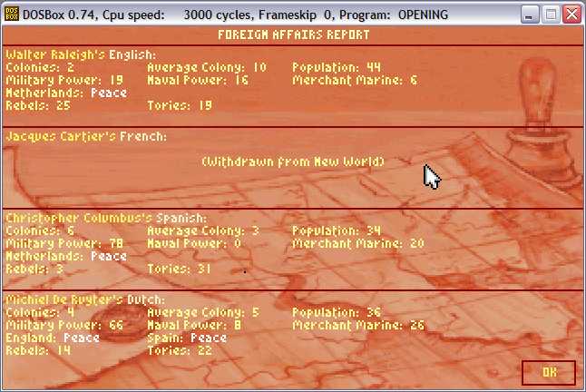The image size is (586, 392).
Task: Click Dutch "Military Power: 66" entry
Action: pyautogui.click(x=64, y=325)
